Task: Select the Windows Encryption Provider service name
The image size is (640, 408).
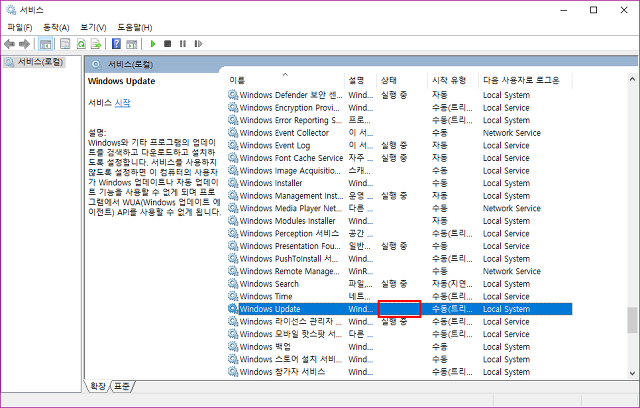Action: 289,108
